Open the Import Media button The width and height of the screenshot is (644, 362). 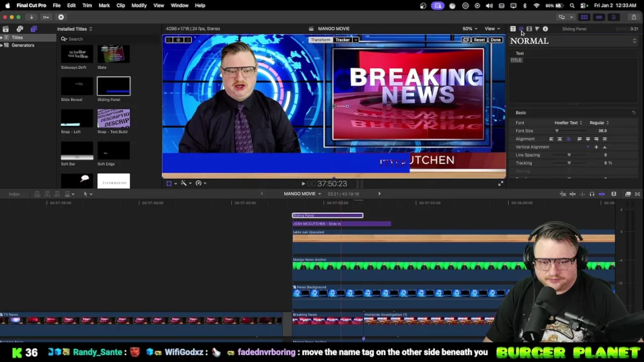tap(31, 17)
